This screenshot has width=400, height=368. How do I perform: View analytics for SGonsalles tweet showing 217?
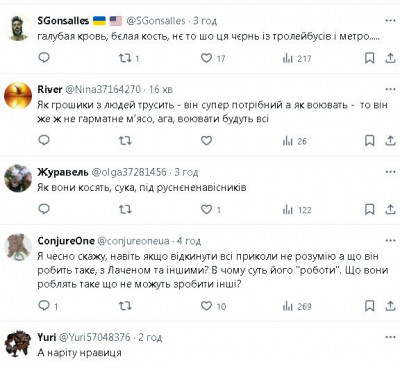pyautogui.click(x=297, y=59)
